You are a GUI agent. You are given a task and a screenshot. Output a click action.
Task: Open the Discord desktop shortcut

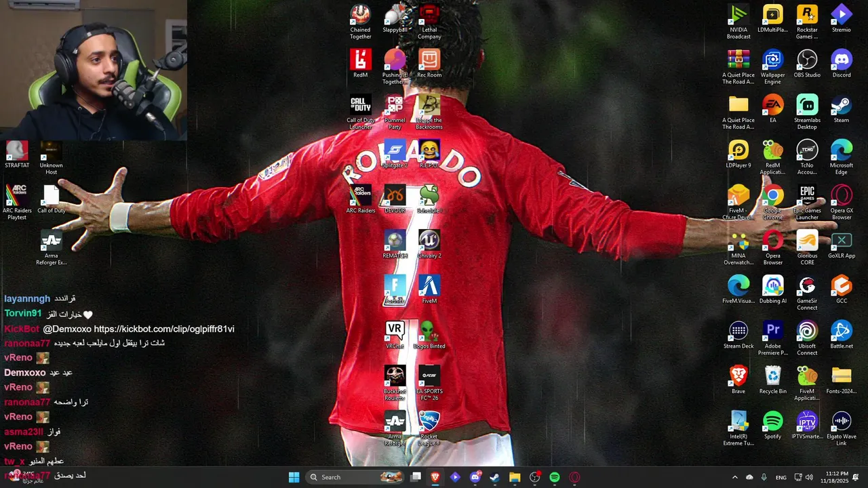point(842,64)
